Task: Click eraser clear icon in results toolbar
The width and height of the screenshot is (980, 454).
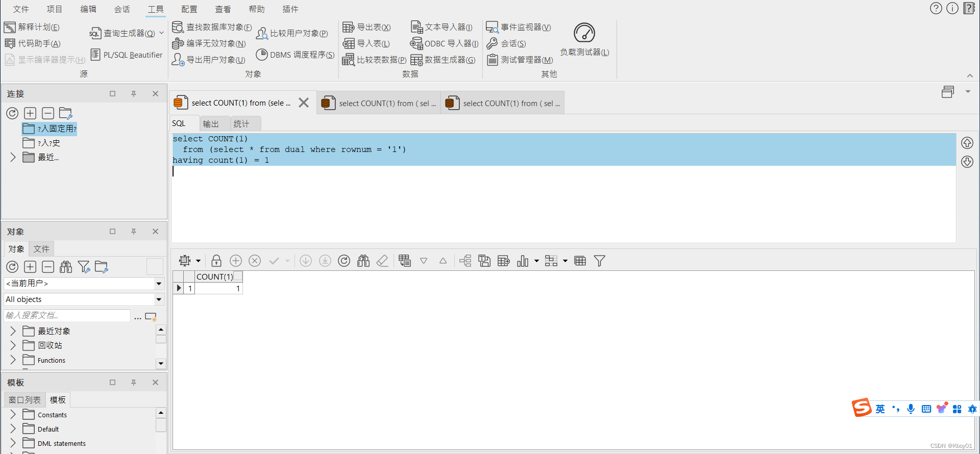Action: click(x=382, y=261)
